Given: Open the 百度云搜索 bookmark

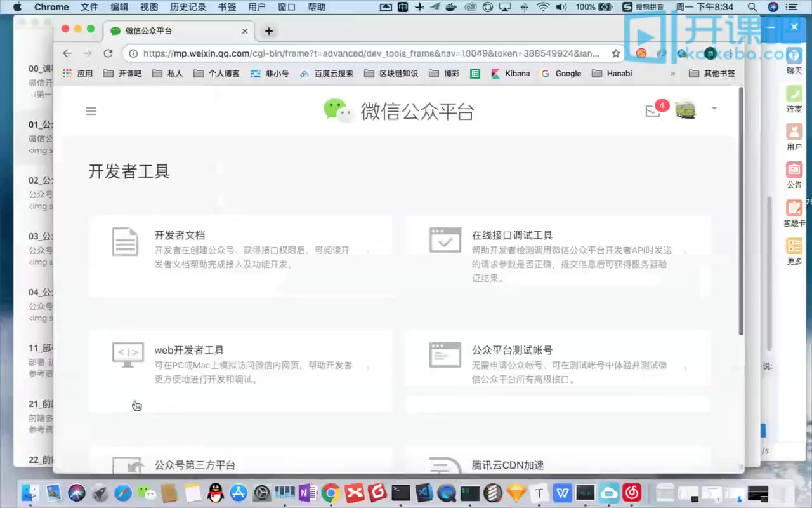Looking at the screenshot, I should pos(326,74).
